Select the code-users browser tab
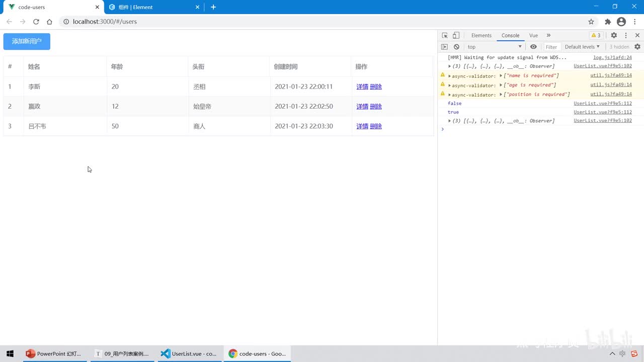This screenshot has height=362, width=644. (53, 7)
